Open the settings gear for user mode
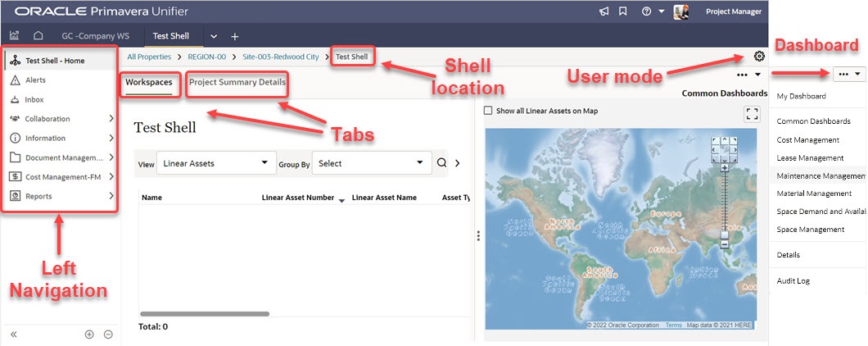This screenshot has height=346, width=868. [760, 56]
